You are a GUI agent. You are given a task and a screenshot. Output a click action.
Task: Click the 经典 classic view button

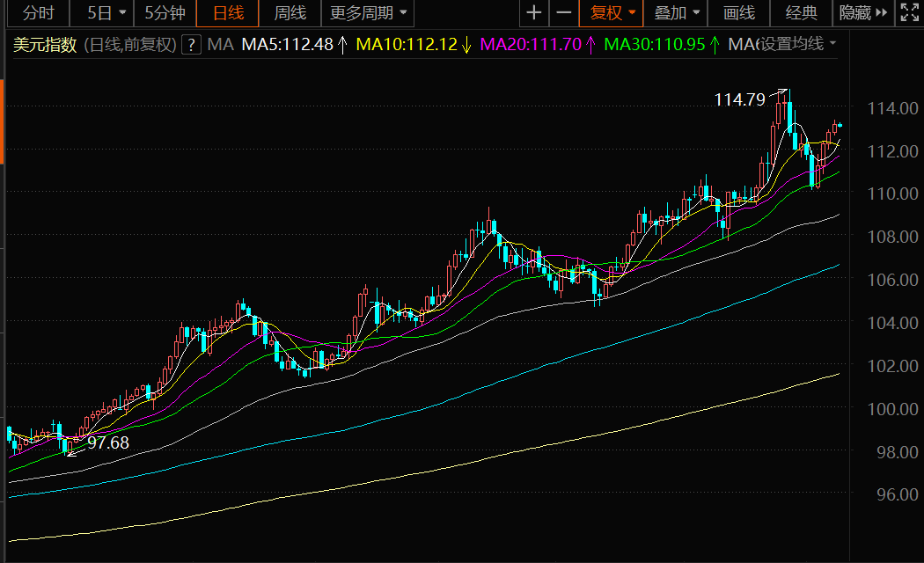coord(802,13)
